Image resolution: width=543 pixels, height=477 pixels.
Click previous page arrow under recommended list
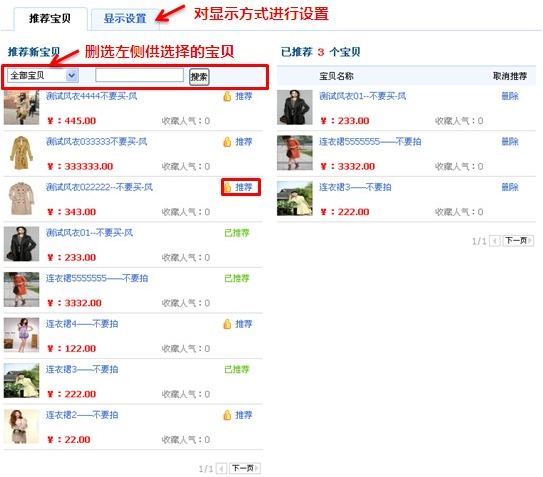coord(495,241)
